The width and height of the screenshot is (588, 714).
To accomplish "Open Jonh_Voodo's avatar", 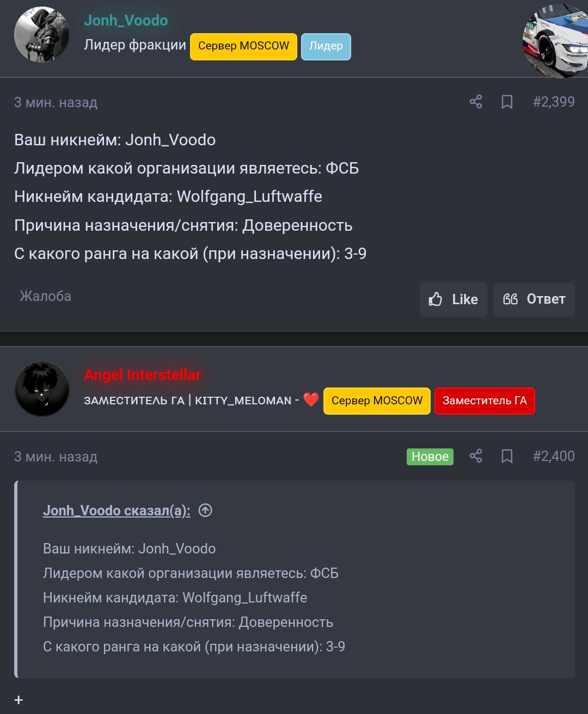I will click(42, 35).
